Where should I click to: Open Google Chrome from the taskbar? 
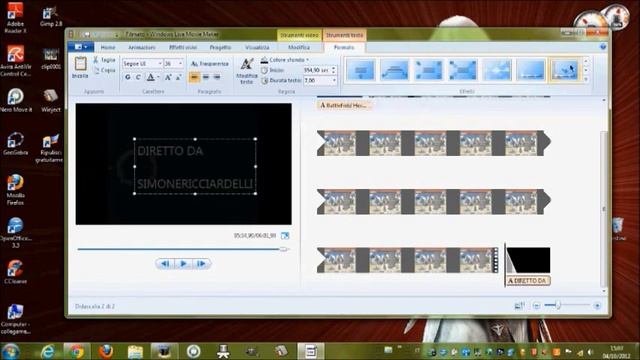coord(76,351)
